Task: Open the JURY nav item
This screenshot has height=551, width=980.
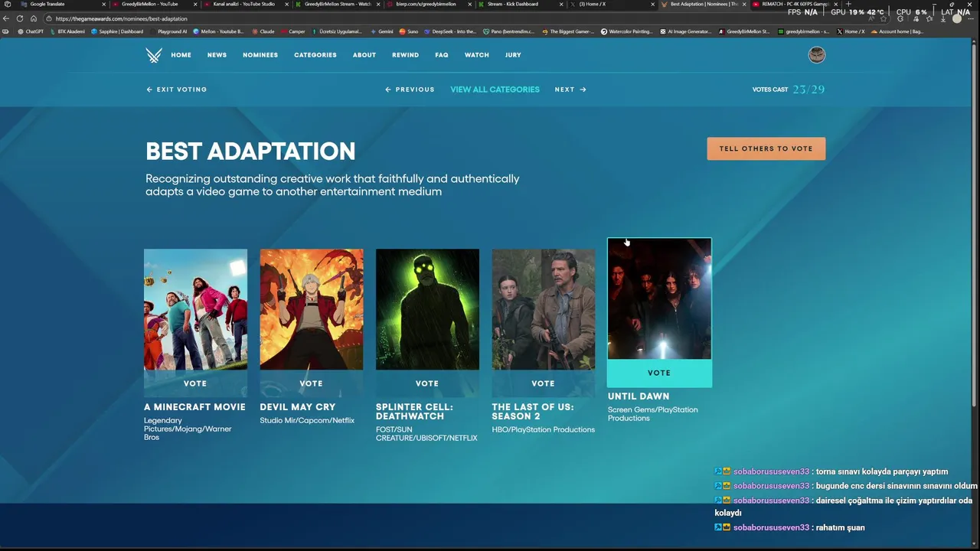Action: click(x=513, y=55)
